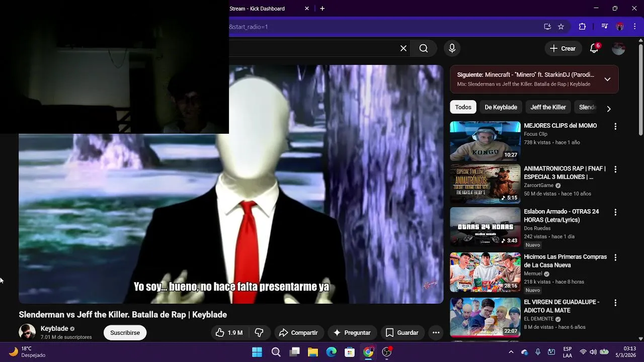Image resolution: width=644 pixels, height=362 pixels.
Task: Switch to OBS Studio on the taskbar
Action: (x=386, y=352)
